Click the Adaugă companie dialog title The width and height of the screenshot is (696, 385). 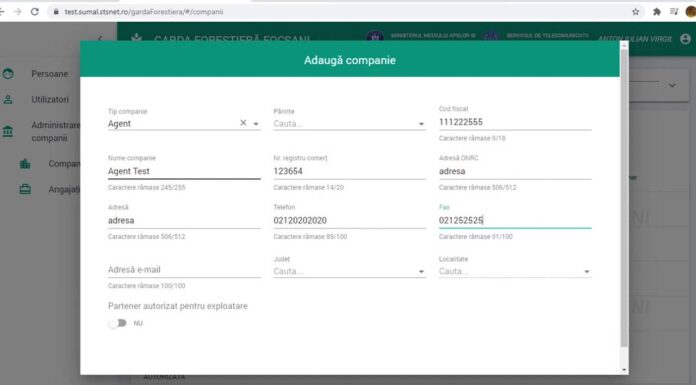tap(350, 60)
